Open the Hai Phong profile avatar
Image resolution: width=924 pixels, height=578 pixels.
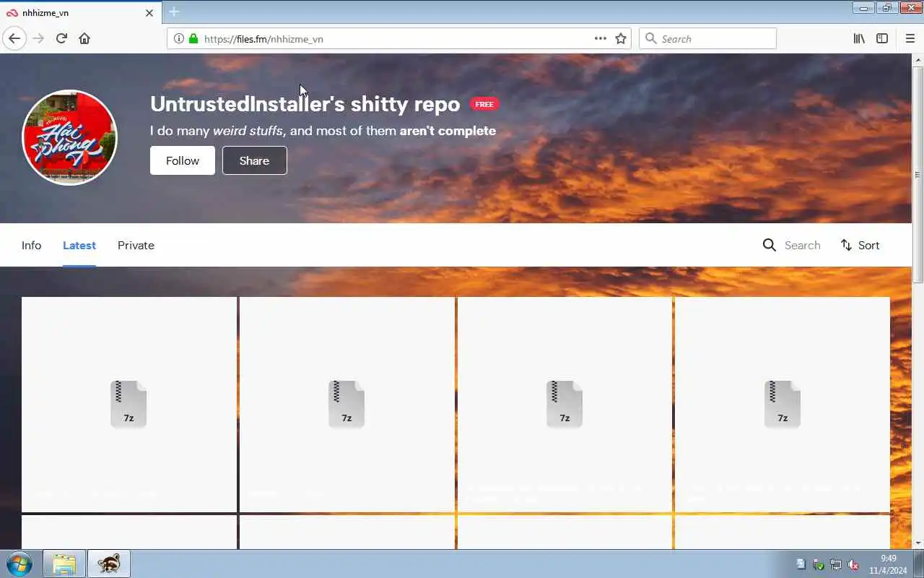coord(69,137)
